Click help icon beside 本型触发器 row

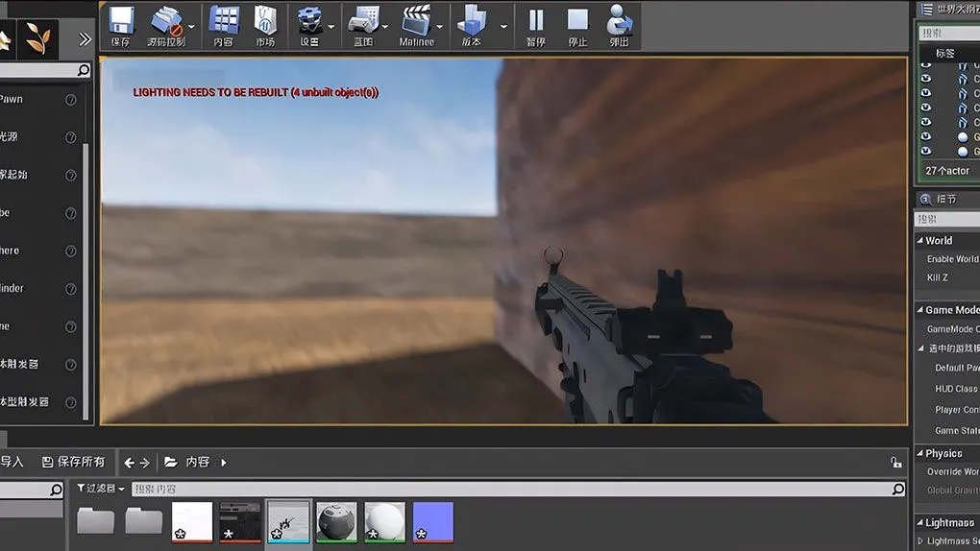pyautogui.click(x=71, y=402)
